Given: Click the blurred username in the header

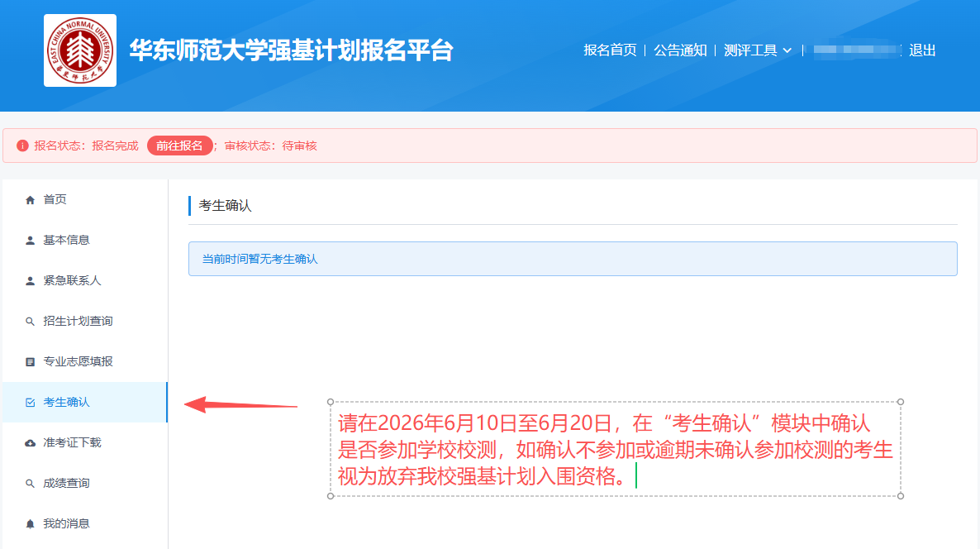Looking at the screenshot, I should click(856, 50).
